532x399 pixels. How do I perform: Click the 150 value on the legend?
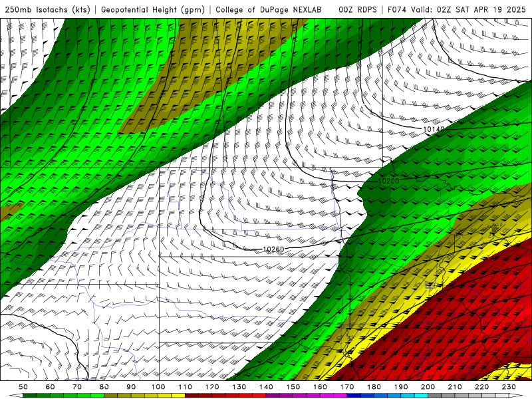tap(293, 387)
